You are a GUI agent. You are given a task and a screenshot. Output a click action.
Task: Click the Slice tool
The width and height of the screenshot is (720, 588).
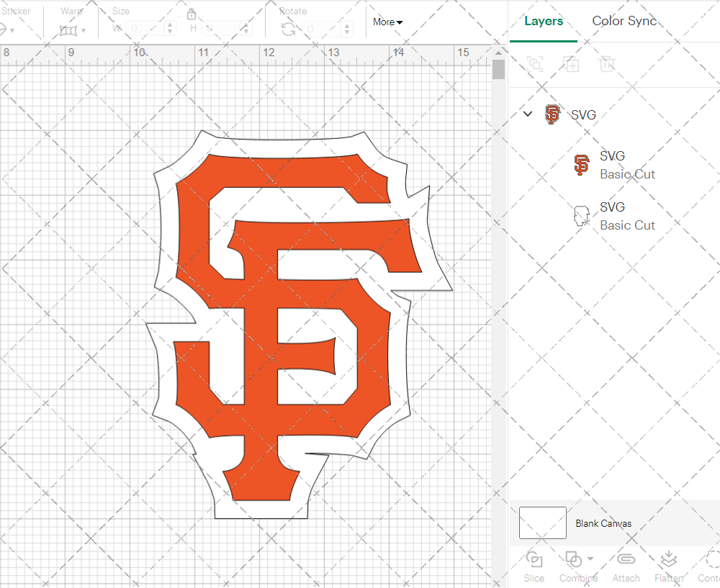(x=534, y=566)
